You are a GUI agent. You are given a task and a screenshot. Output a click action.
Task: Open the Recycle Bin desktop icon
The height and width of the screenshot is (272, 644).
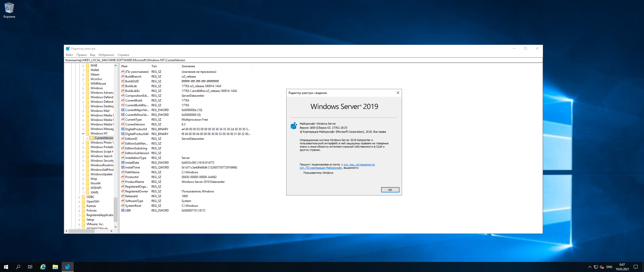click(9, 11)
